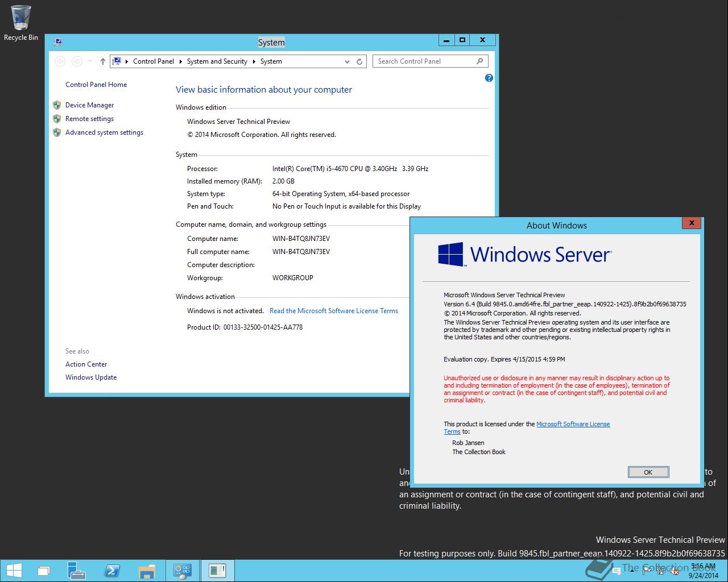The height and width of the screenshot is (582, 728).
Task: Open Action Center link under See also
Action: coord(86,364)
